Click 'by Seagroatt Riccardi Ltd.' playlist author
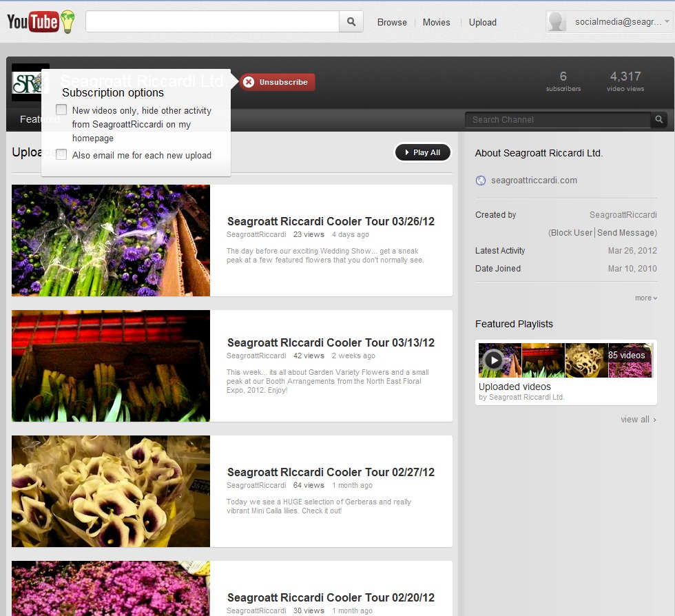The height and width of the screenshot is (616, 675). point(521,397)
